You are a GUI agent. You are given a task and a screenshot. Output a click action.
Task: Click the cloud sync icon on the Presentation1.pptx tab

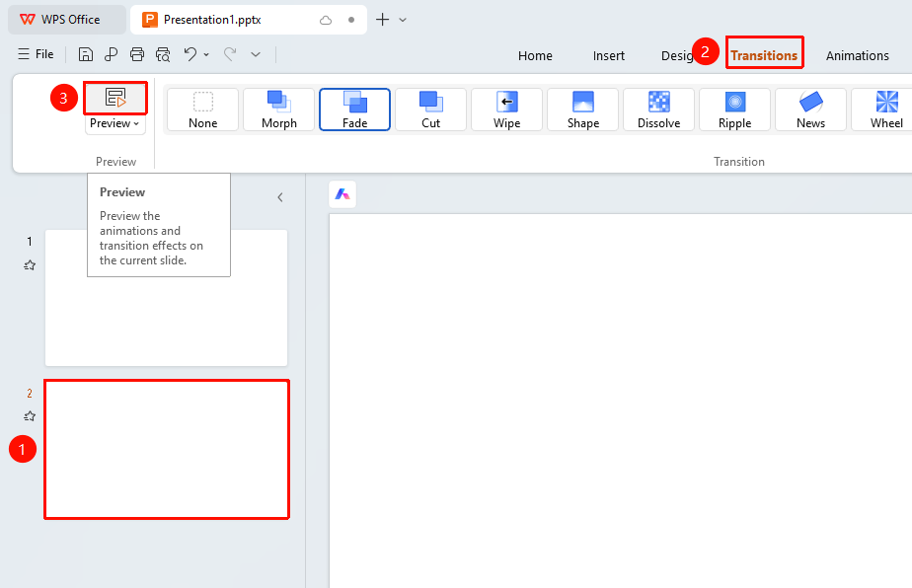point(326,20)
